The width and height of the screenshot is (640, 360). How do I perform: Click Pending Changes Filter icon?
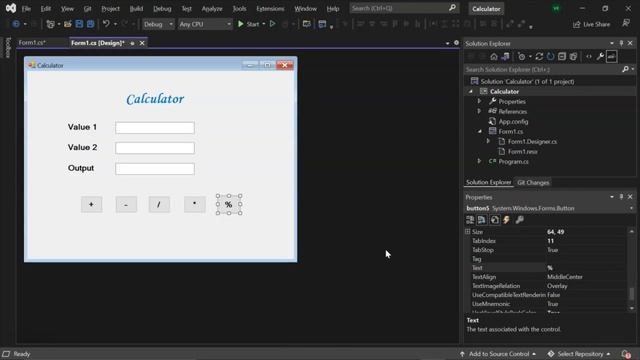pyautogui.click(x=521, y=57)
